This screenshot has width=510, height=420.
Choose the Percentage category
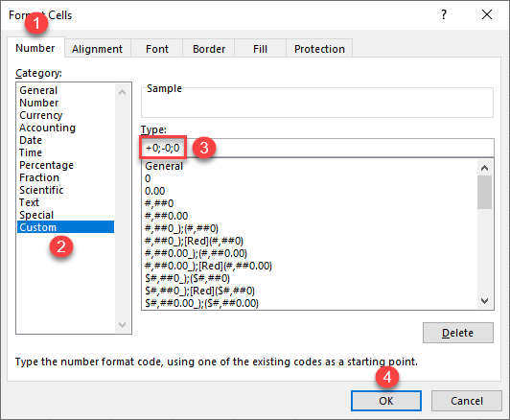[x=47, y=165]
